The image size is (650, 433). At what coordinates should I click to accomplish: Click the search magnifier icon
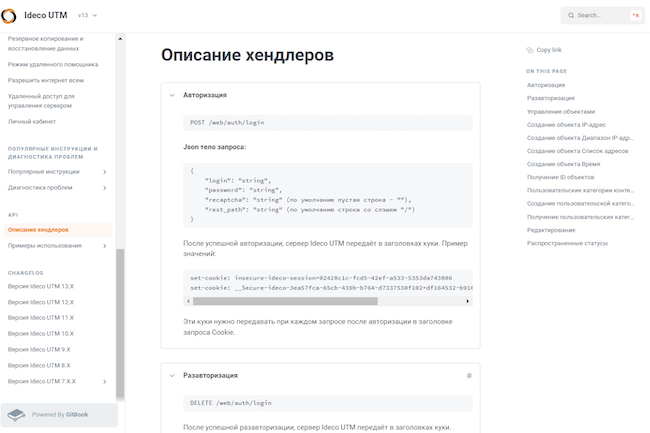[x=571, y=15]
